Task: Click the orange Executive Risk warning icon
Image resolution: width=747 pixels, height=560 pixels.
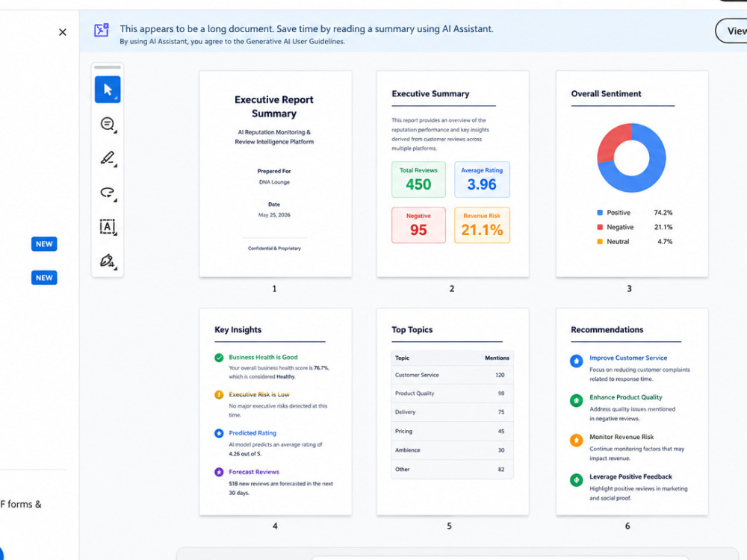Action: (x=219, y=395)
